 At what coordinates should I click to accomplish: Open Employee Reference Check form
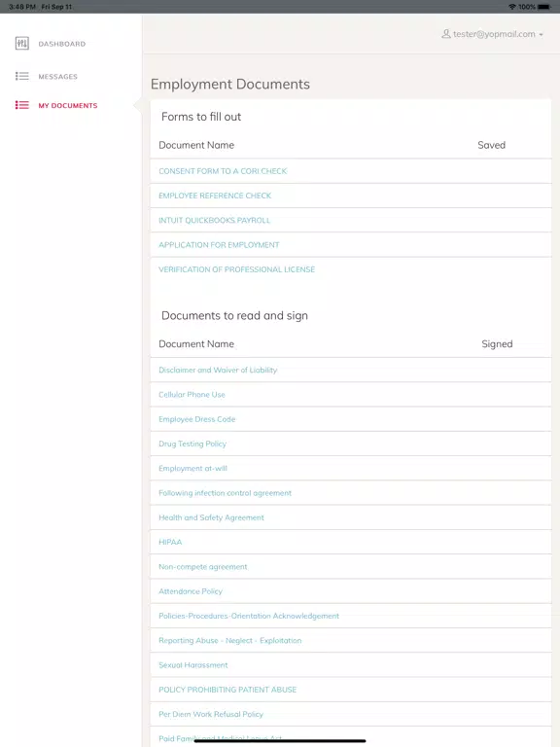tap(215, 196)
